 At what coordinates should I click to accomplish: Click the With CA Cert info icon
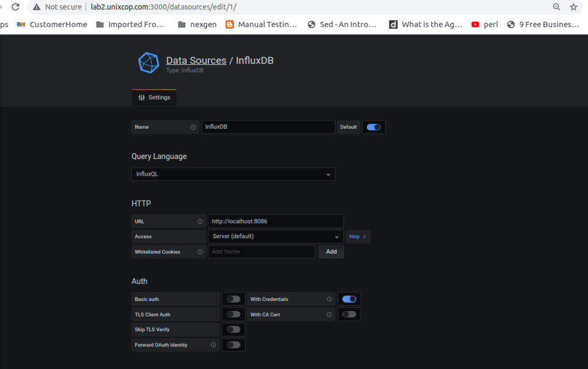point(329,314)
